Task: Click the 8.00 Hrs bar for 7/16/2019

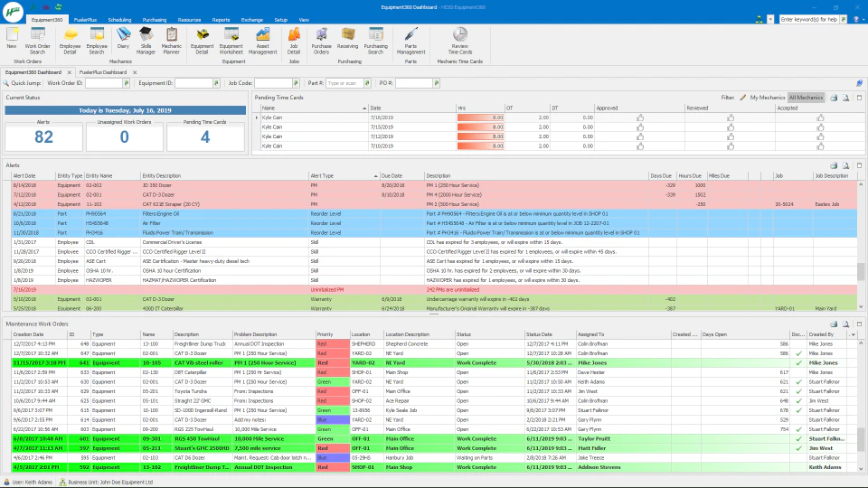Action: click(x=480, y=117)
